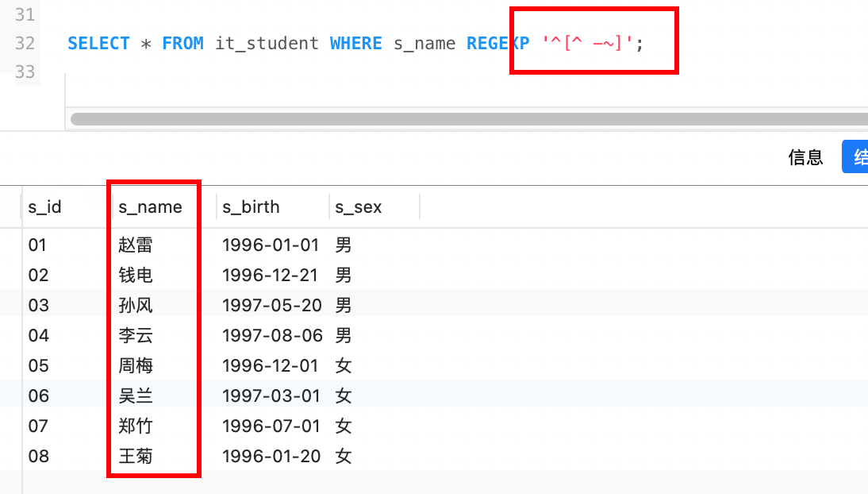
Task: Click line number 32 in the gutter
Action: click(25, 43)
